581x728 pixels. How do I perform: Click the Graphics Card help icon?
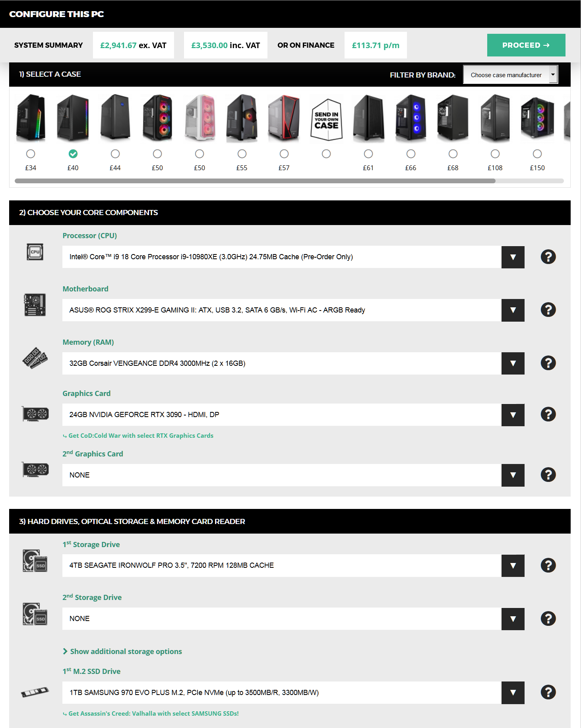(548, 414)
